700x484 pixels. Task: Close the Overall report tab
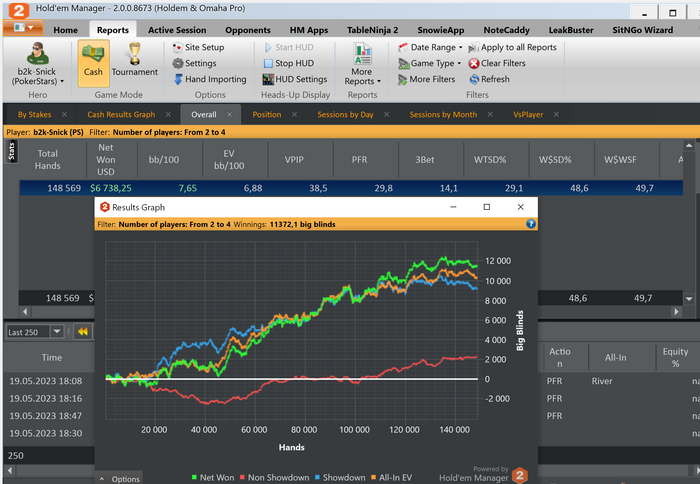pyautogui.click(x=229, y=115)
